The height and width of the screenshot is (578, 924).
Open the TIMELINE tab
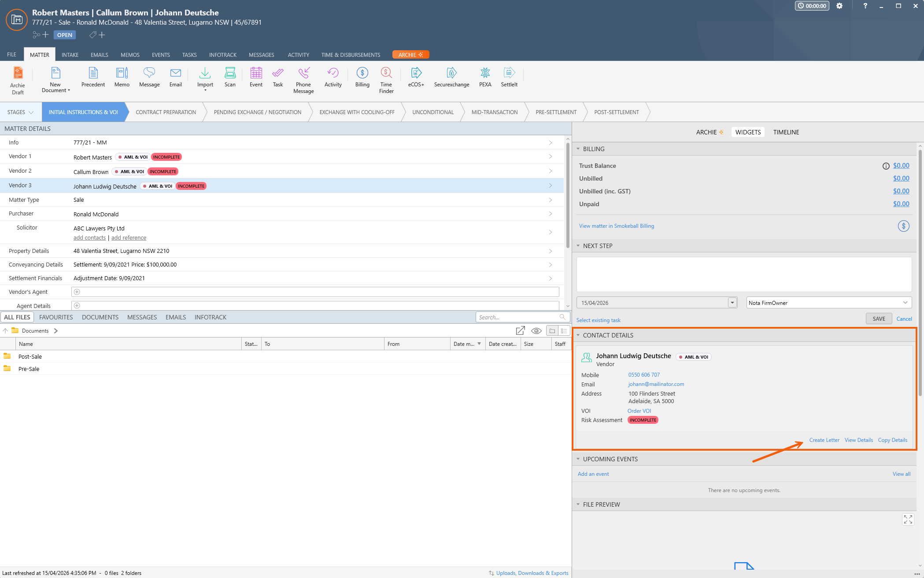(x=786, y=132)
